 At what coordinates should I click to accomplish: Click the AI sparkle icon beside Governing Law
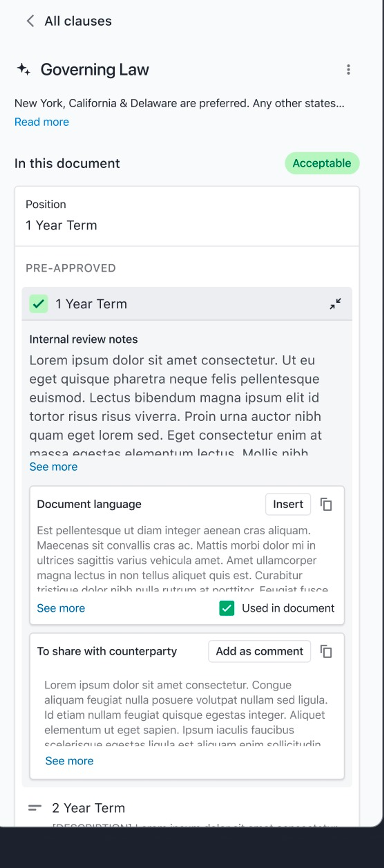click(x=24, y=69)
